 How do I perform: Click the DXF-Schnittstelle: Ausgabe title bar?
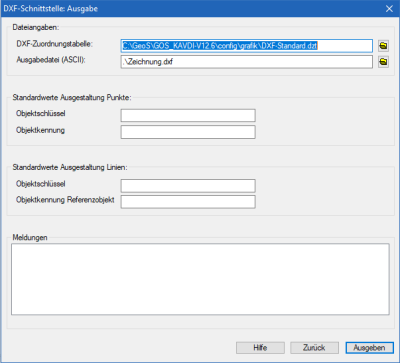point(200,9)
